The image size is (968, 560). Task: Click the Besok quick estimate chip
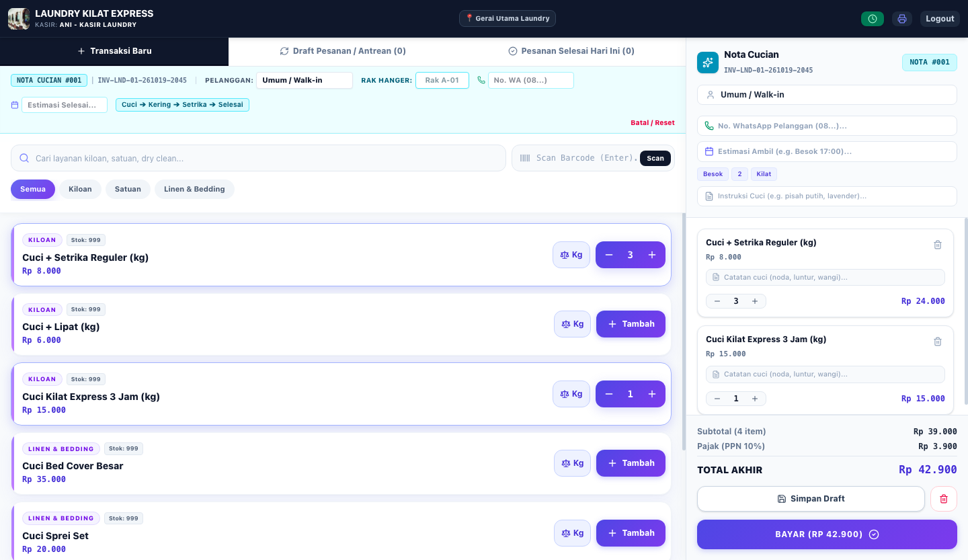(x=713, y=174)
